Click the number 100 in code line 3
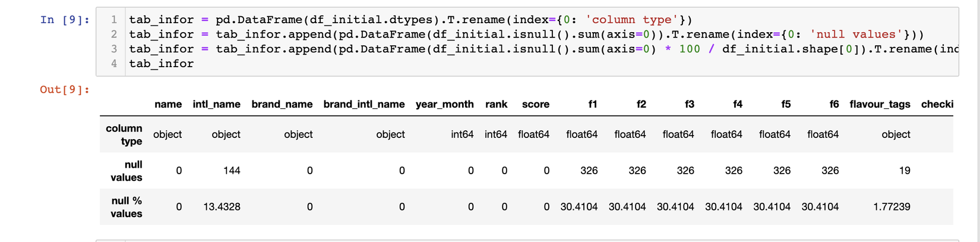The image size is (980, 242). 690,49
